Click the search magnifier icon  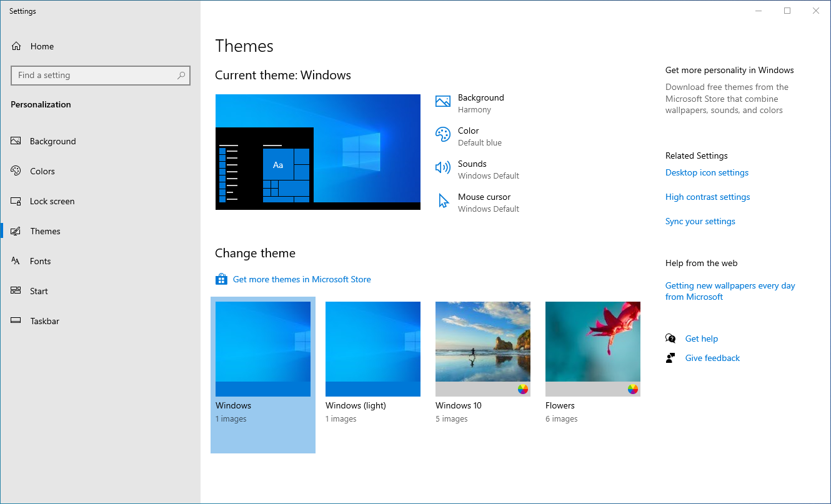click(x=181, y=76)
